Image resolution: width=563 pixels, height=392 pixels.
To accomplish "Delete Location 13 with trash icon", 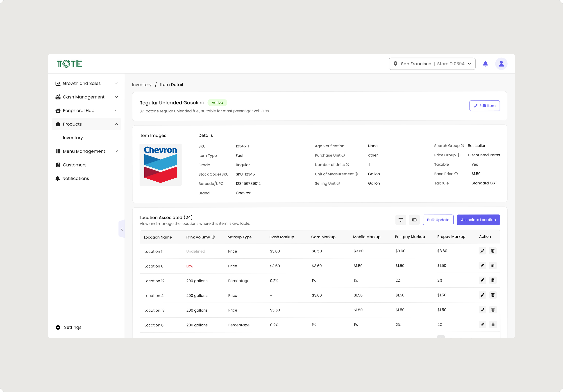I will click(493, 310).
